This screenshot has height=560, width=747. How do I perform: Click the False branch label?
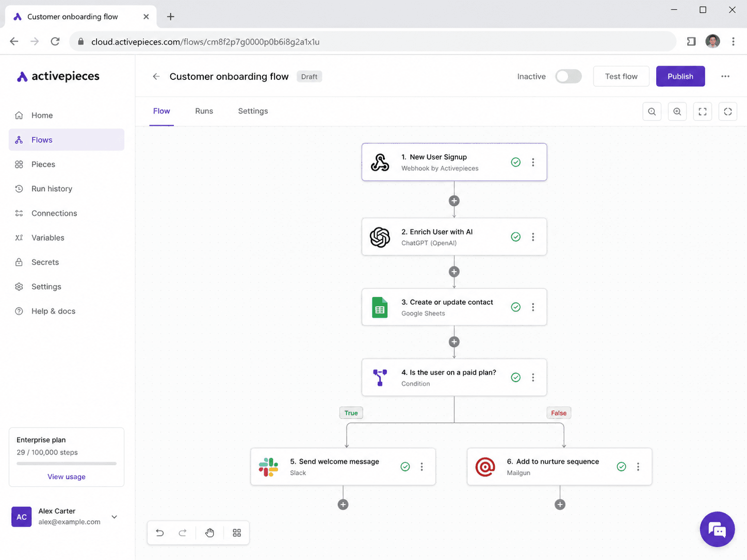[x=559, y=413]
